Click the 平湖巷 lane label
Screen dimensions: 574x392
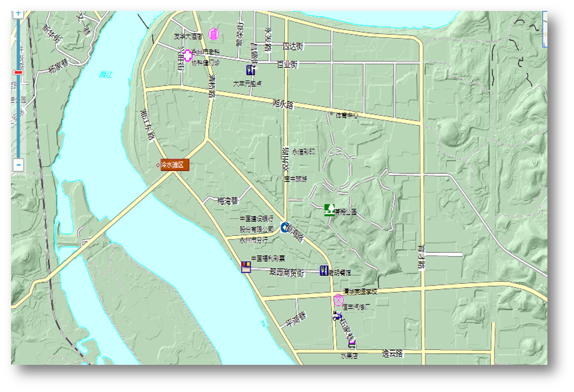(x=296, y=320)
